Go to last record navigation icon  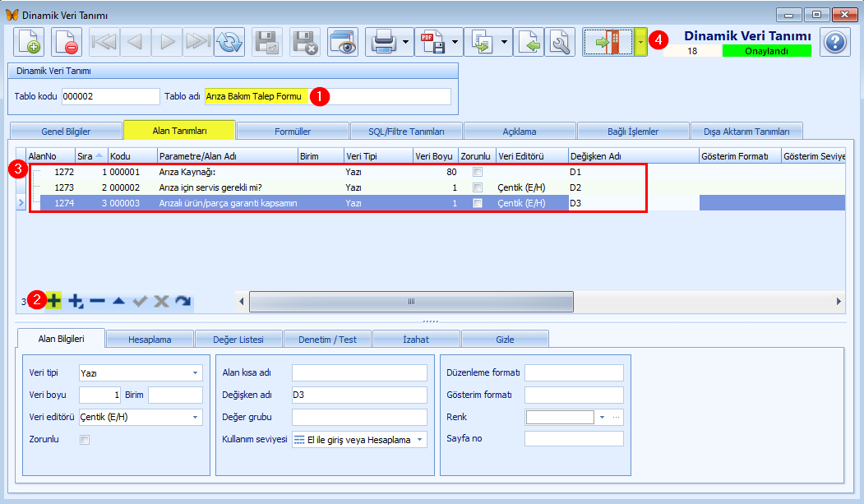click(198, 42)
